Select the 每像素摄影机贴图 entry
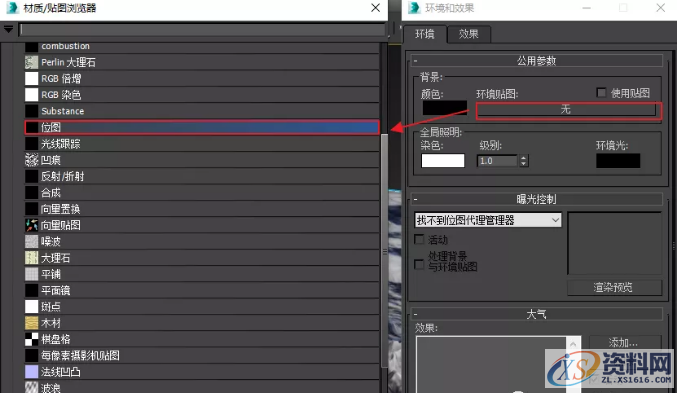This screenshot has width=679, height=393. click(x=202, y=356)
